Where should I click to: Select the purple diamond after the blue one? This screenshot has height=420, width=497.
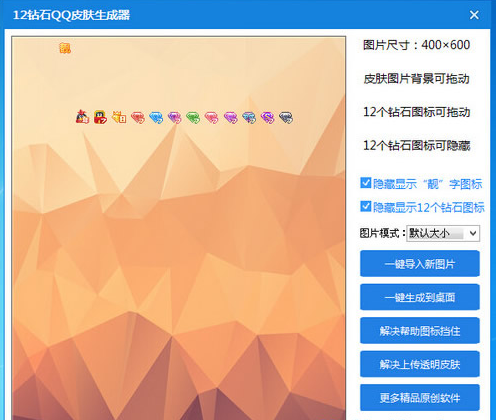pyautogui.click(x=175, y=118)
